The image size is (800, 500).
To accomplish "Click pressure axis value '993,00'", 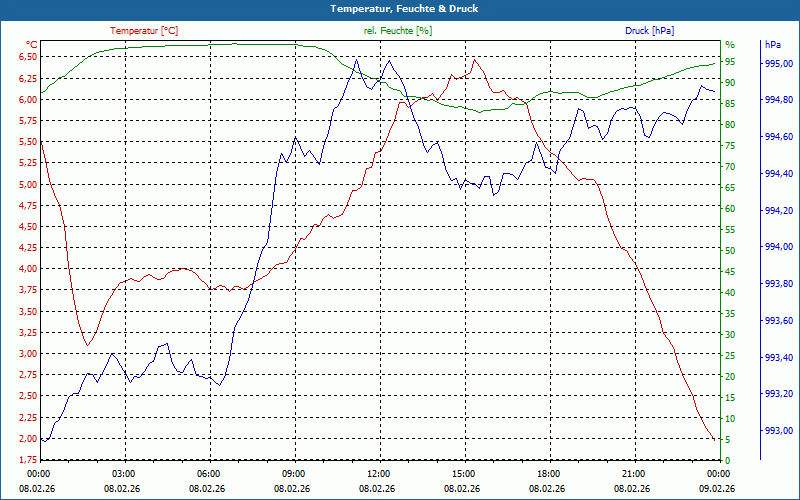I will (779, 431).
